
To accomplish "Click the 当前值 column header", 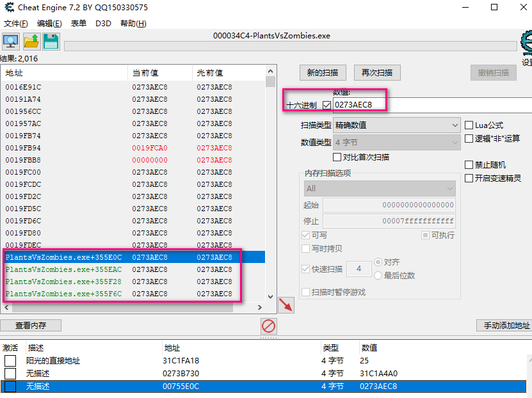I will pyautogui.click(x=160, y=73).
